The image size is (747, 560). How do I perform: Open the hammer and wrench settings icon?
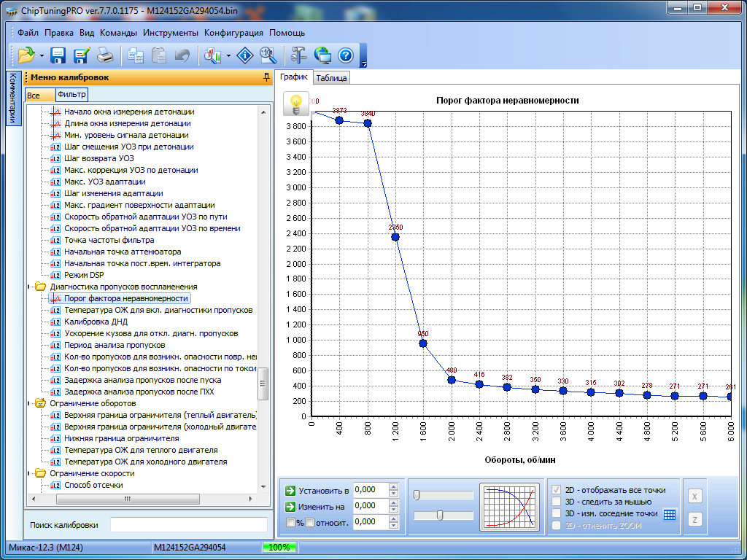pos(299,55)
